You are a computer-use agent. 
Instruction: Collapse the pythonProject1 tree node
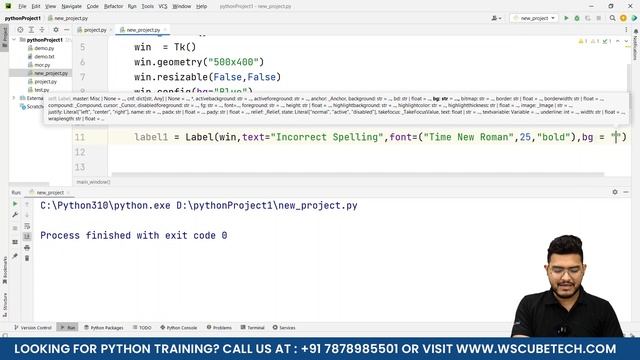[15, 40]
